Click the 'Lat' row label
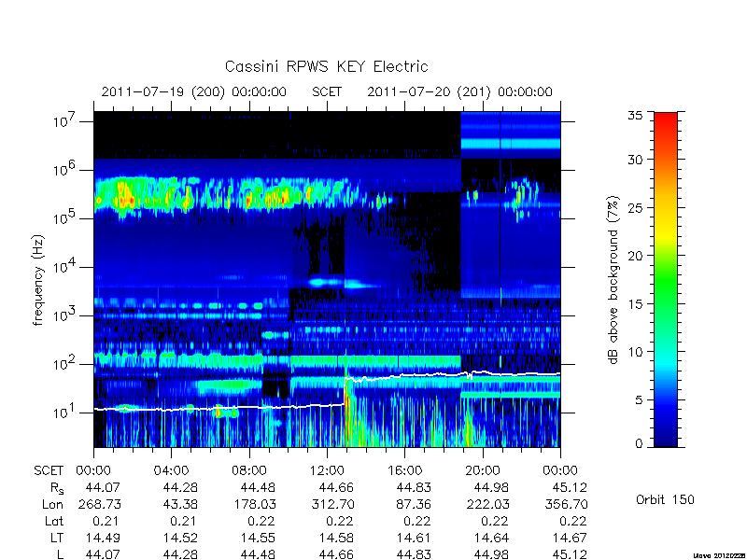The width and height of the screenshot is (747, 560). point(54,521)
